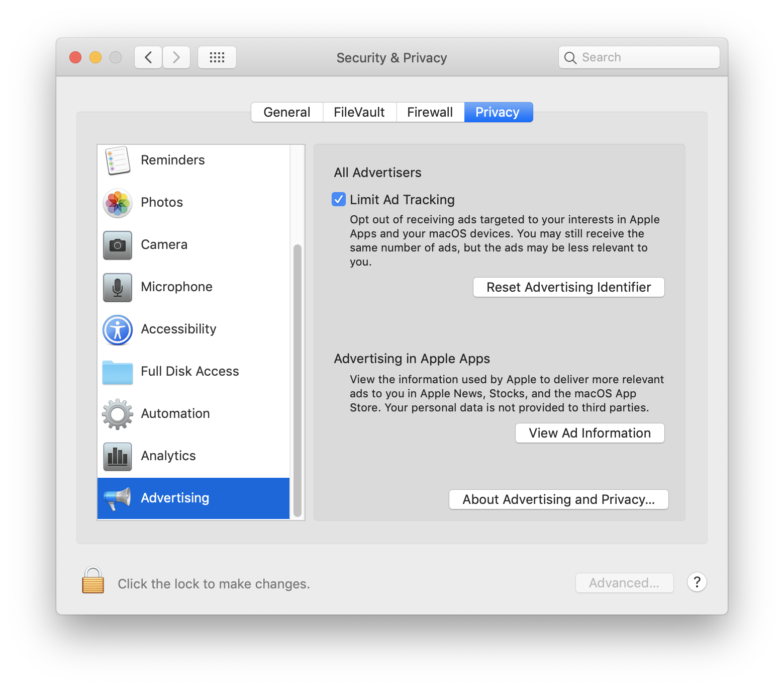Uncheck the Limit Ad Tracking checkbox

tap(339, 200)
